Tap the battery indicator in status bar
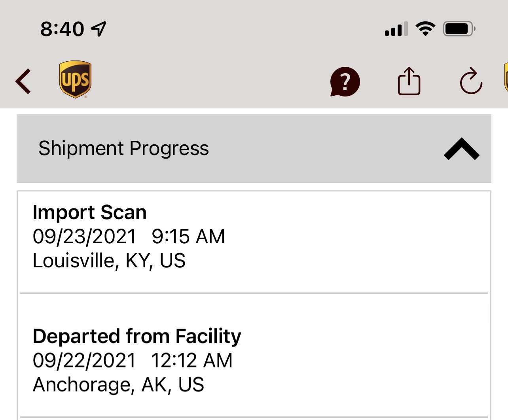Image resolution: width=508 pixels, height=420 pixels. (459, 29)
